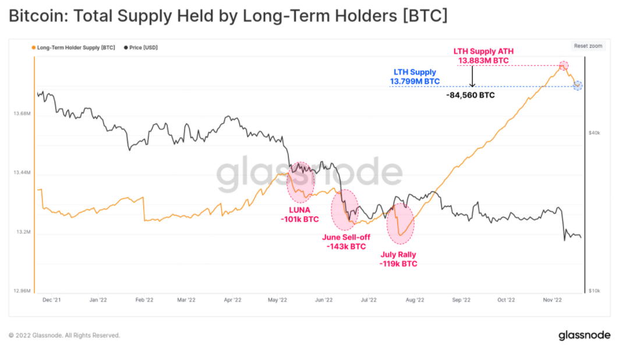Click the Reset zoom button

[x=588, y=46]
